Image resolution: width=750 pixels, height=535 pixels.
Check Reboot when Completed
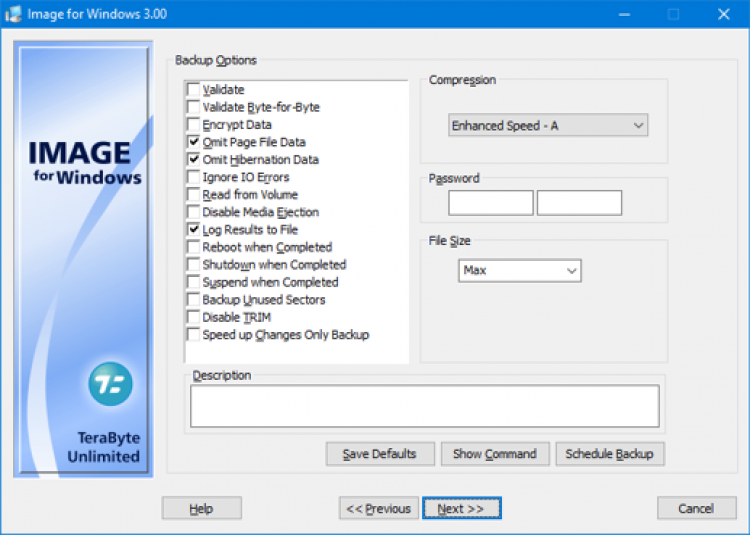194,247
